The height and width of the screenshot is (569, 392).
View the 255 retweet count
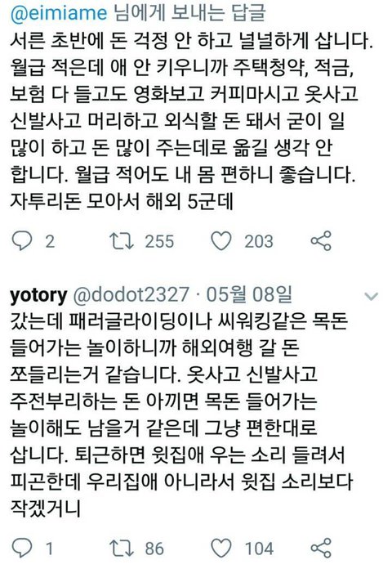pos(159,242)
